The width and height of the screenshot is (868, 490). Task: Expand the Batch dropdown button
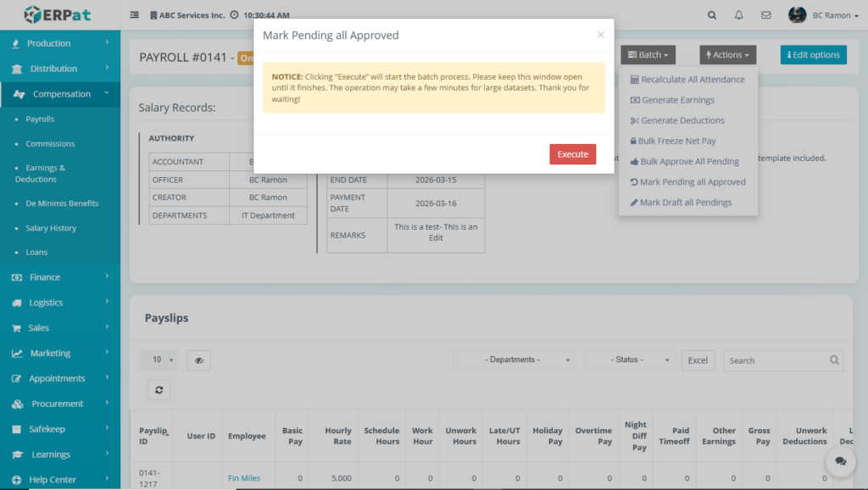tap(648, 55)
